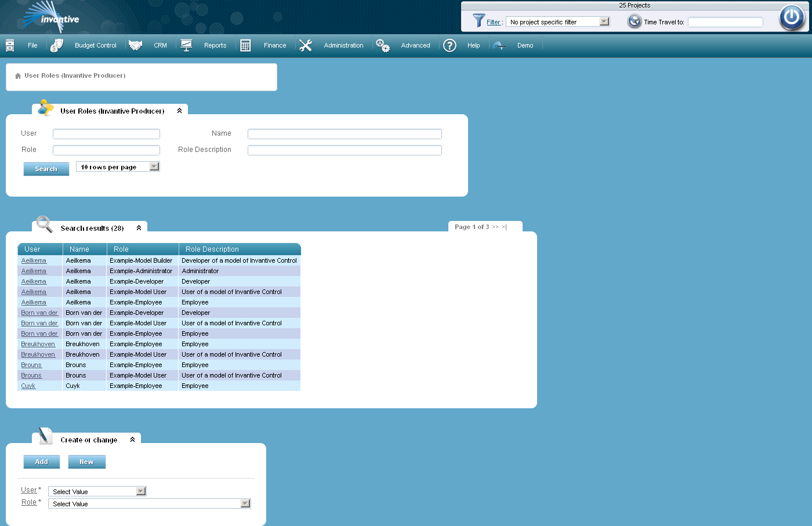Open Reports via the presentation screen icon

point(186,45)
